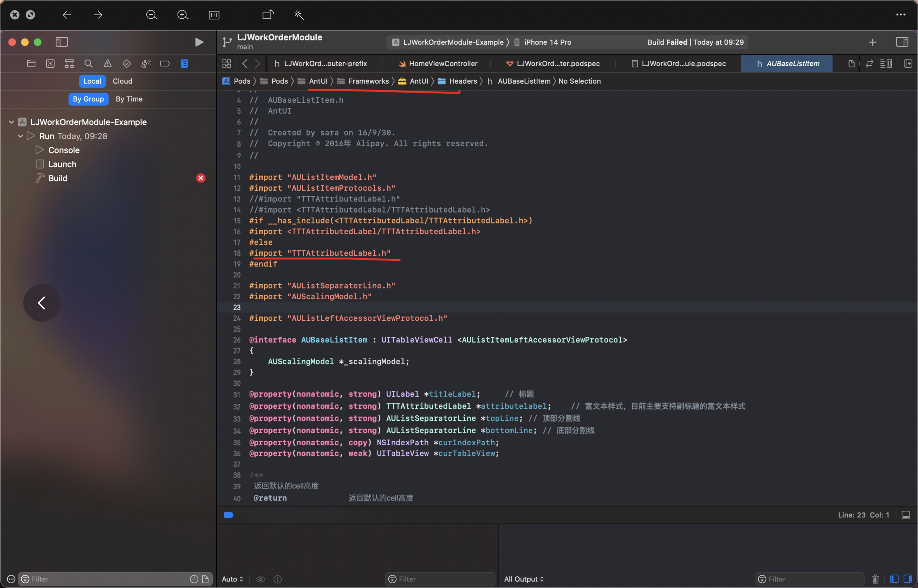Toggle the variables view pane

[x=894, y=579]
